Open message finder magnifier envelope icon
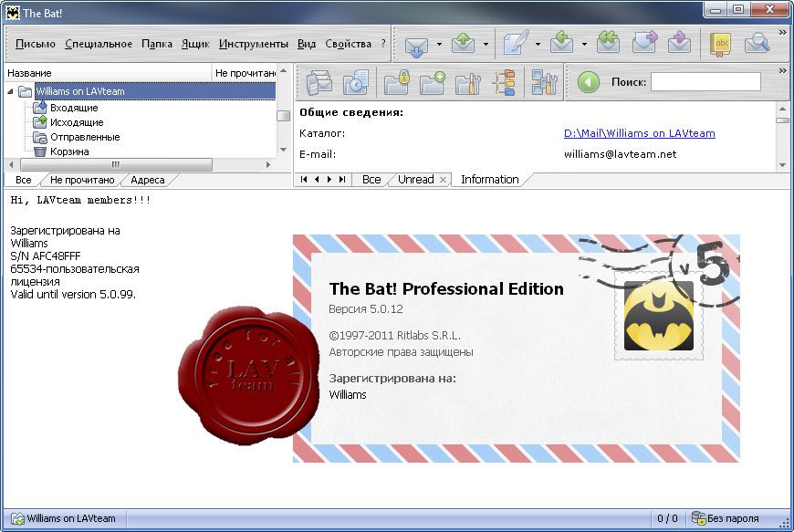The image size is (794, 532). (757, 44)
